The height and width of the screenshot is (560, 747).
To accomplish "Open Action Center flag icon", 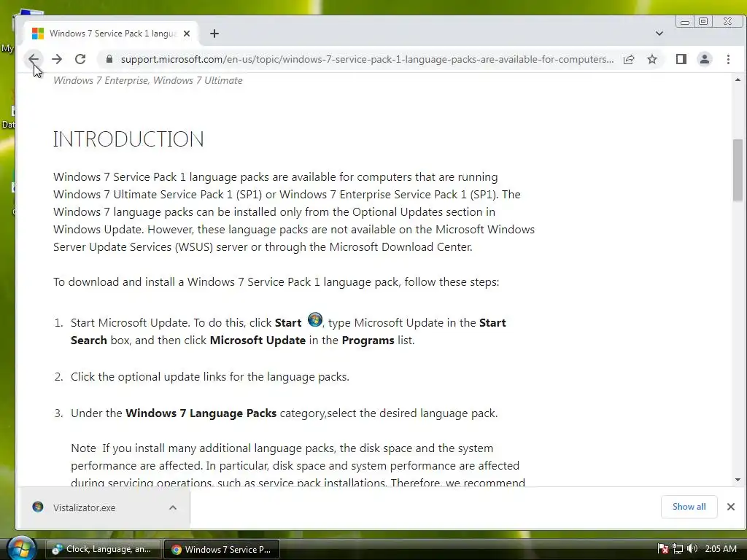I will point(662,549).
